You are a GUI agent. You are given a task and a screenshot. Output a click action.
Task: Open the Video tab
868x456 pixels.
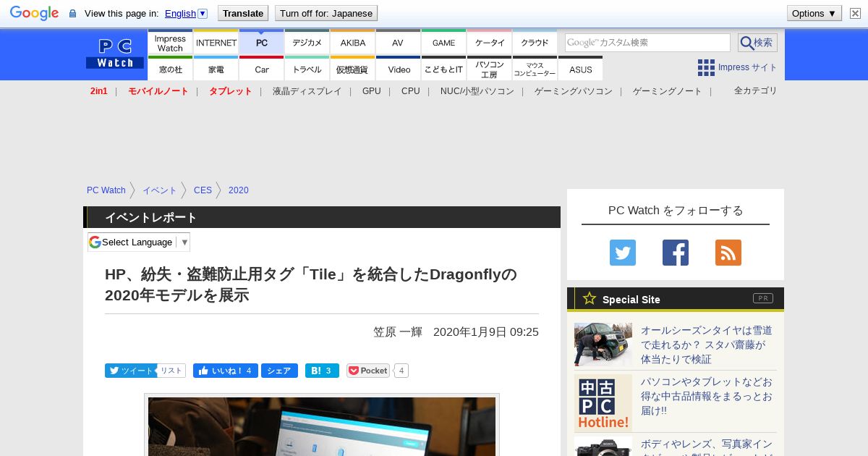pyautogui.click(x=399, y=69)
